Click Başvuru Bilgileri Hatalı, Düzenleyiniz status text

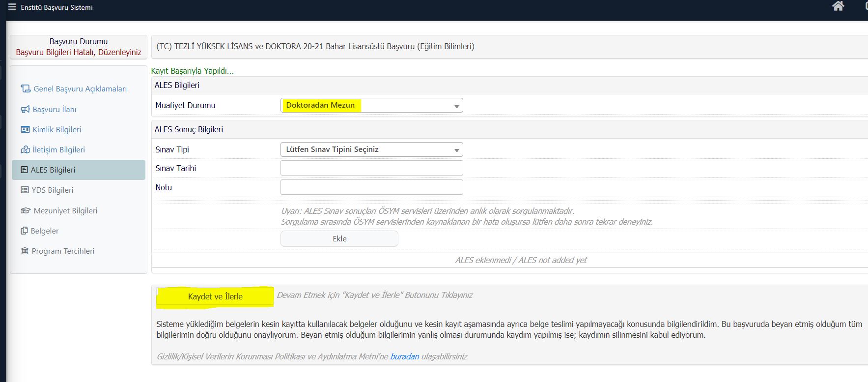pos(79,52)
